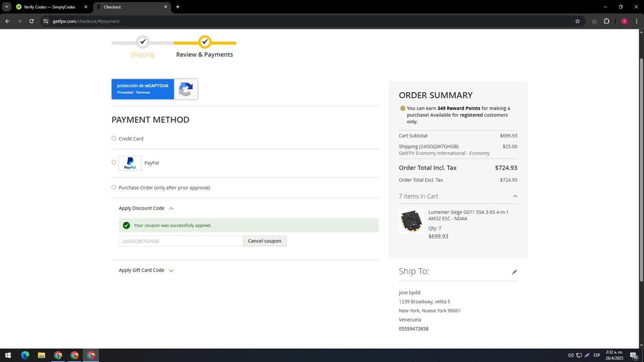
Task: View site information icon in address bar
Action: 46,21
